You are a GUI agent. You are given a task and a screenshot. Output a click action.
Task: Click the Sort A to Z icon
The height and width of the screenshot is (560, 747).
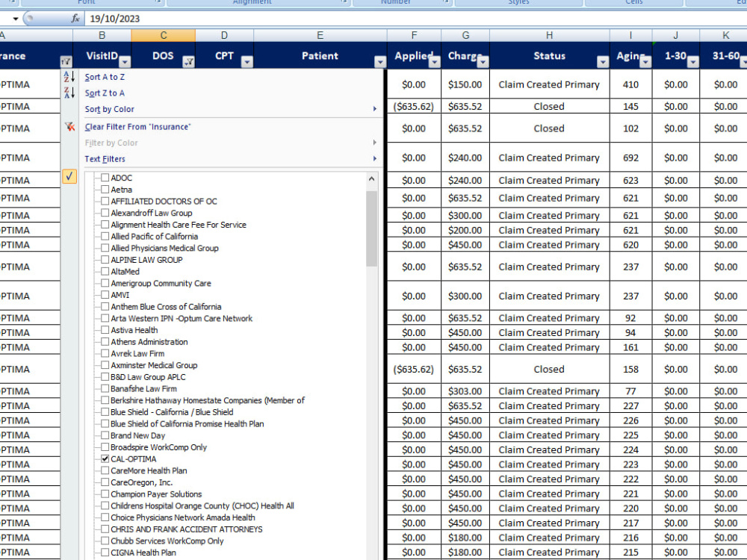point(69,77)
